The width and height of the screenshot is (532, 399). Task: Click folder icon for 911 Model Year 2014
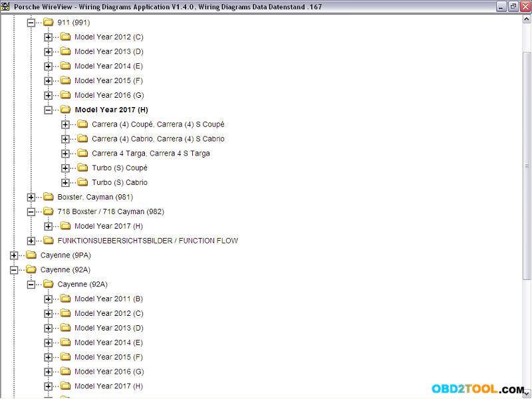click(x=65, y=66)
